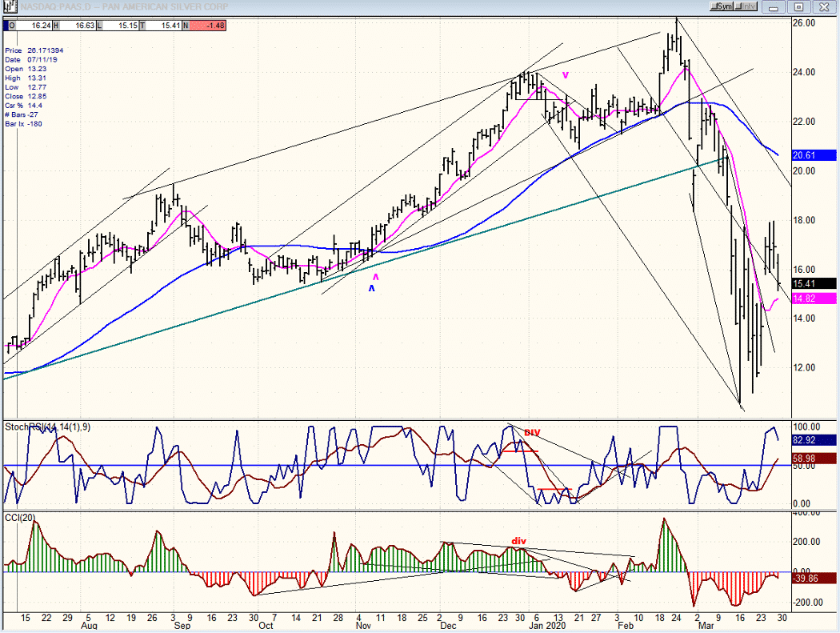Click the blue 20.61 moving average price tag

[814, 155]
